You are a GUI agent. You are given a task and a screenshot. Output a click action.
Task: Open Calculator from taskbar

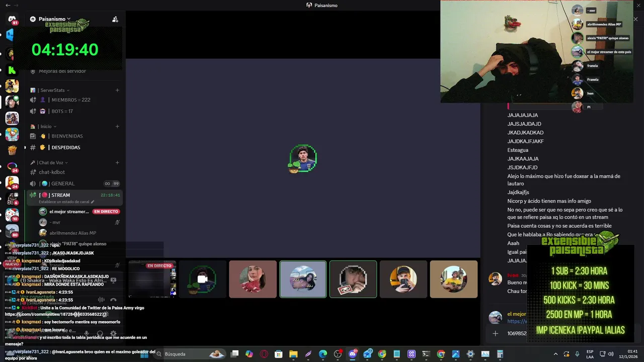click(x=500, y=354)
